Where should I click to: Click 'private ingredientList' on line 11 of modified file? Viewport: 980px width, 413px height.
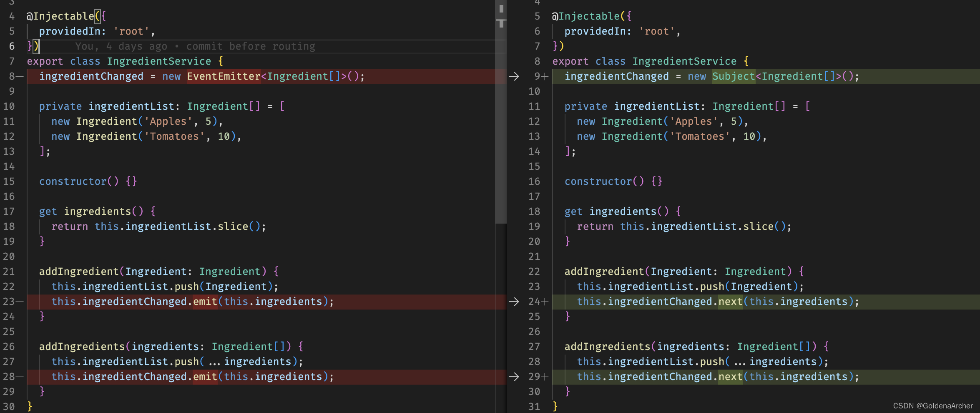[632, 106]
